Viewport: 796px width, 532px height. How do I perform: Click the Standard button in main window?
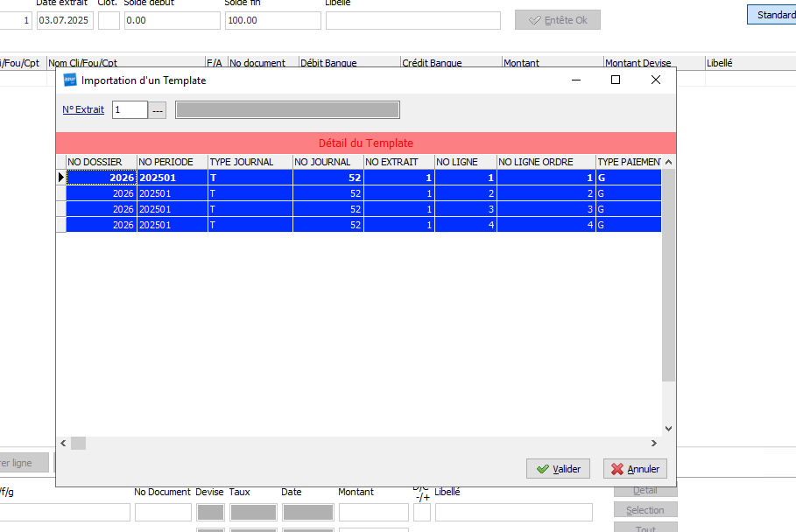772,15
